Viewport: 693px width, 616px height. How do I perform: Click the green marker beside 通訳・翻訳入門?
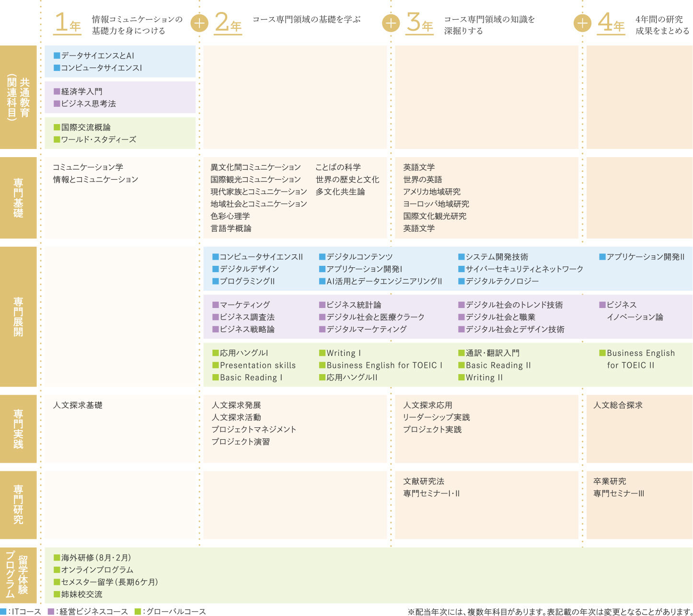462,353
